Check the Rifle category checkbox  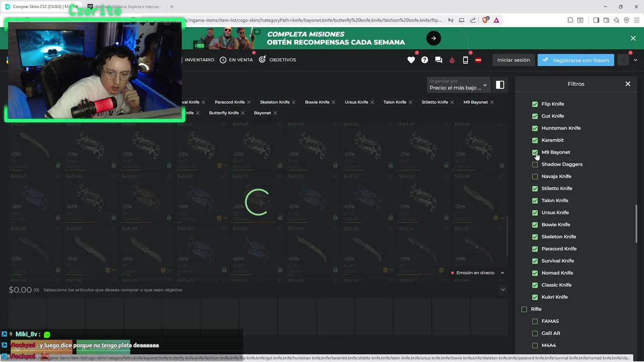[x=524, y=309]
